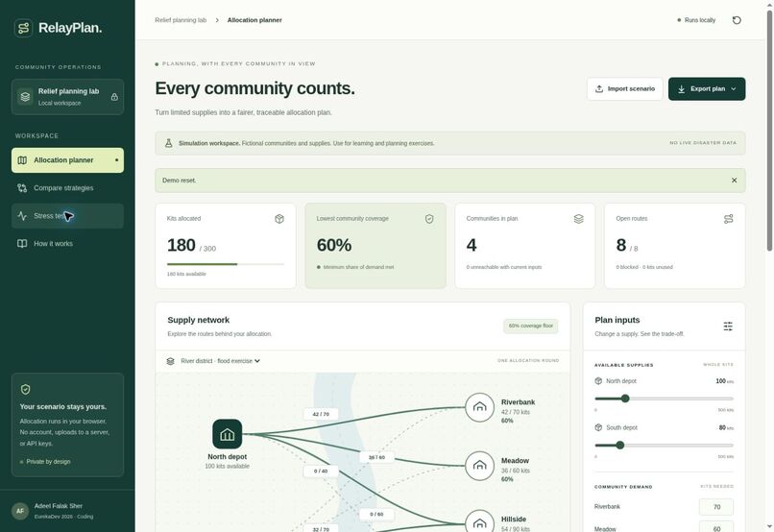The image size is (774, 532).
Task: Click the 80 kits value for South depot
Action: pyautogui.click(x=726, y=428)
